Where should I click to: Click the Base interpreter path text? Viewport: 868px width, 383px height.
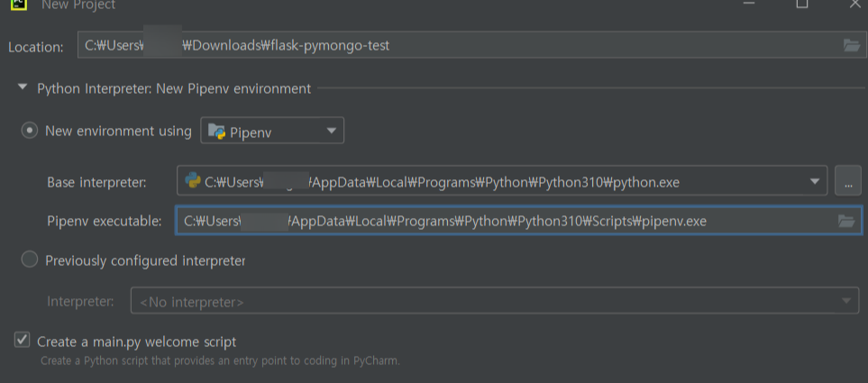click(442, 181)
